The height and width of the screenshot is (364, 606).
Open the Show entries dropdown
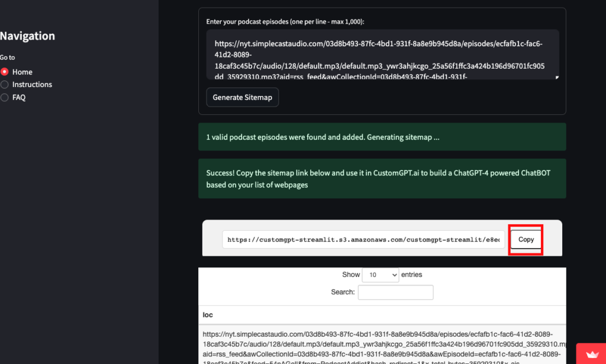(380, 275)
